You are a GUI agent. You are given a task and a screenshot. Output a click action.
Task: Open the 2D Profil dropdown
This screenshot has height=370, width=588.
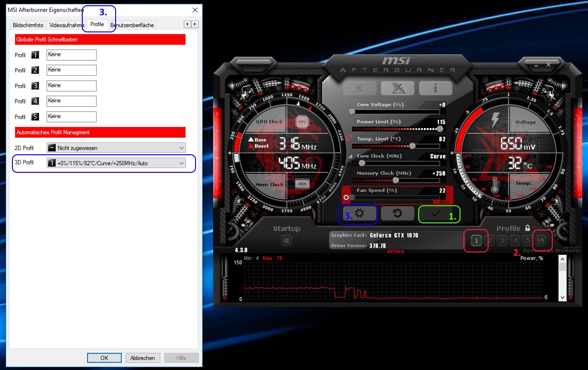116,148
